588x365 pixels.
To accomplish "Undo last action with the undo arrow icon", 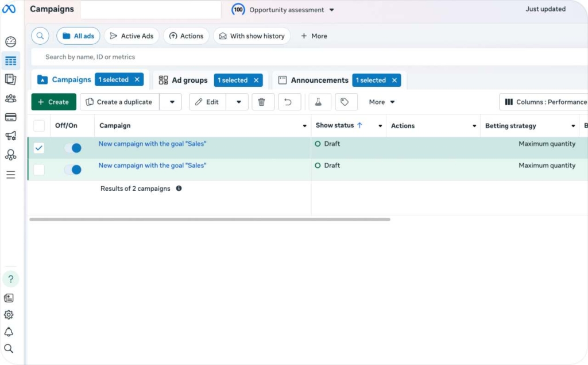I will (289, 102).
